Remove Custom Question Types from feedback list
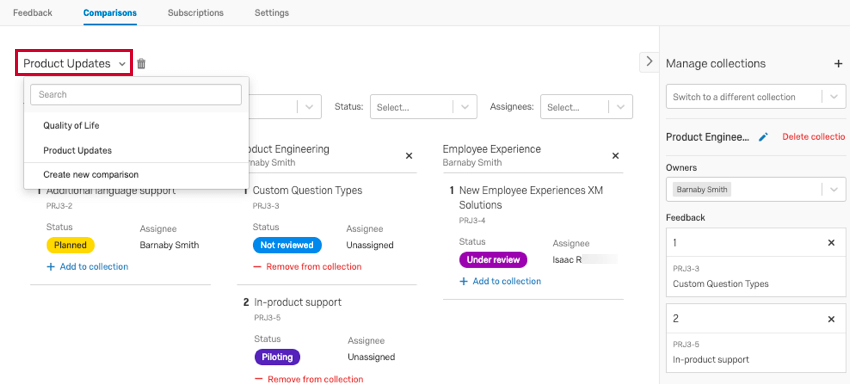The width and height of the screenshot is (850, 384). click(831, 243)
